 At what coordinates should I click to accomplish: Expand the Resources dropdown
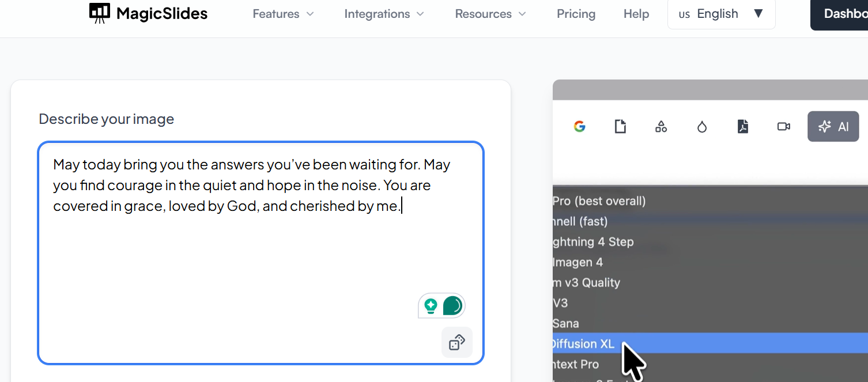490,14
